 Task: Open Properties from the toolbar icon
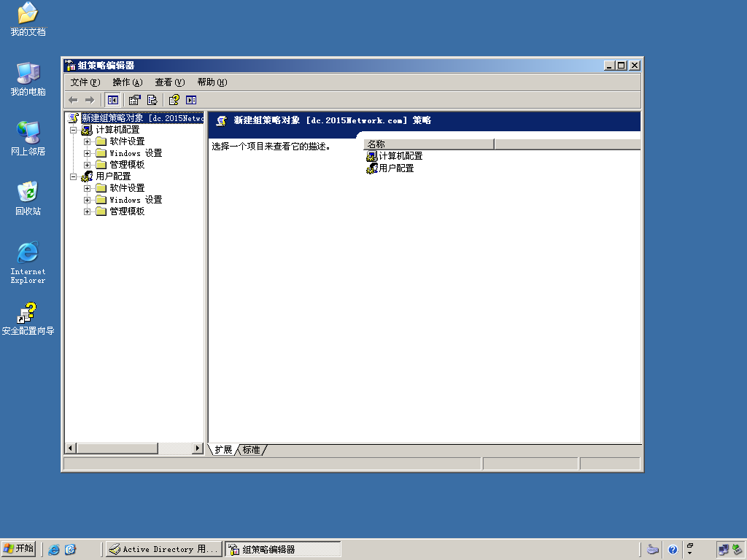[x=135, y=100]
